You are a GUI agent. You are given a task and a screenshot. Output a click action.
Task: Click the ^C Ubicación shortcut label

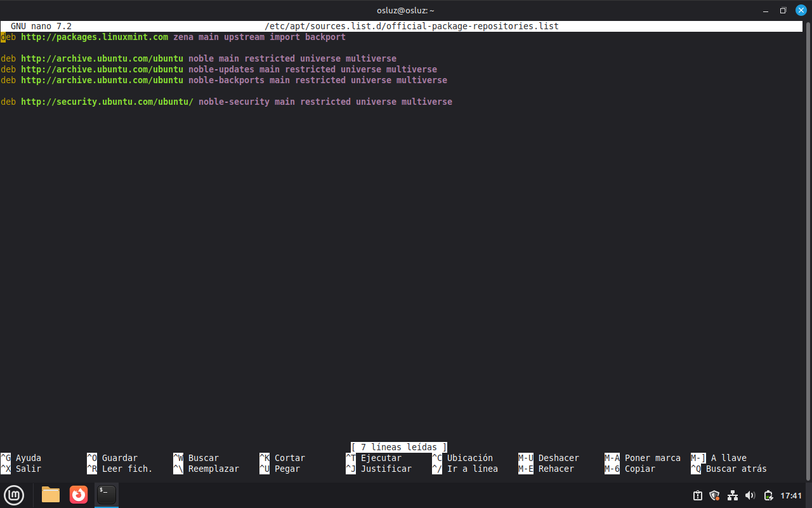[x=462, y=458]
